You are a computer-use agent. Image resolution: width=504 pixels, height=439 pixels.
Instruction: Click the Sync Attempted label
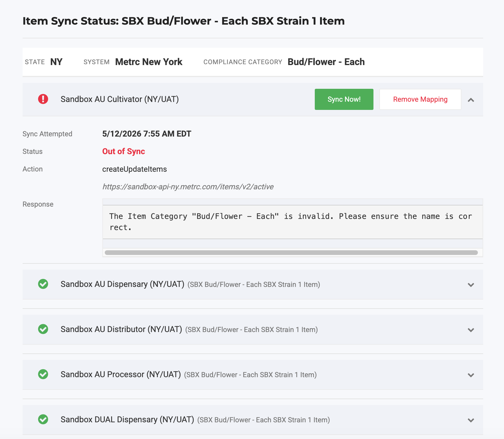pyautogui.click(x=47, y=134)
